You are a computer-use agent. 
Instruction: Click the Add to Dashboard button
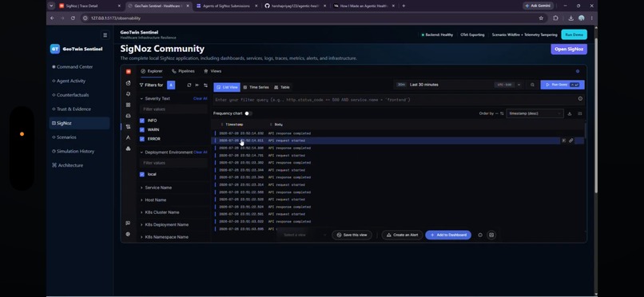point(448,235)
